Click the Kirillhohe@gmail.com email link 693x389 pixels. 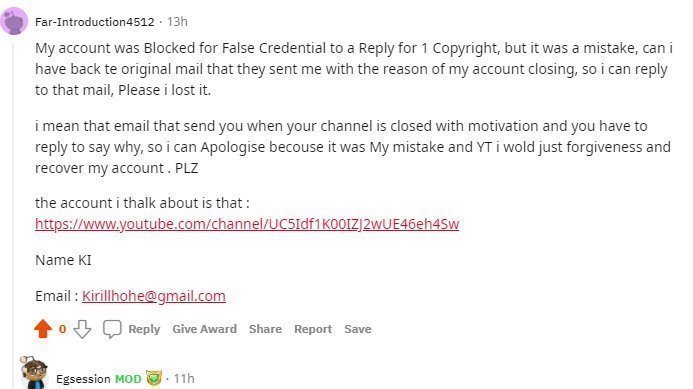pyautogui.click(x=154, y=296)
